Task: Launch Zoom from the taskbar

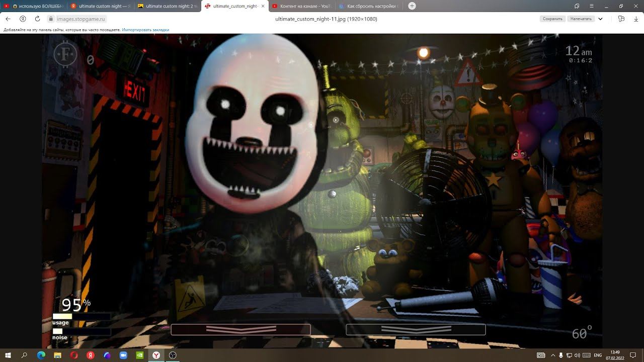Action: [x=123, y=355]
